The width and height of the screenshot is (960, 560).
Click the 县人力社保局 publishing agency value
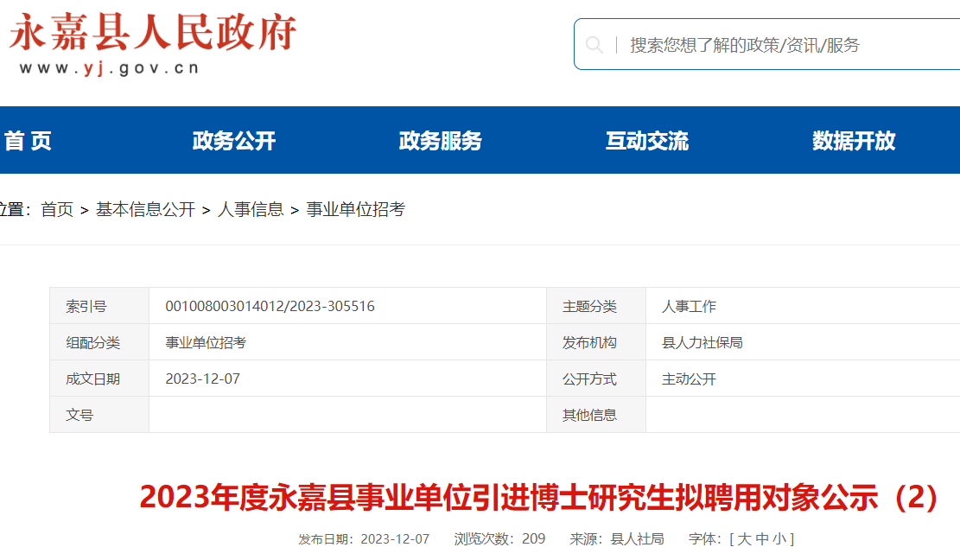(703, 343)
